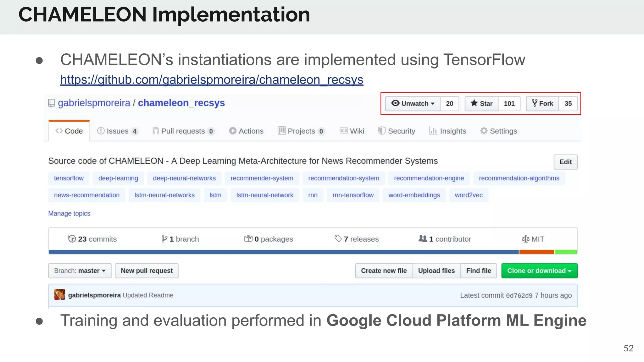Select the lstm-neural-networks topic tag
The image size is (644, 362).
[x=164, y=195]
